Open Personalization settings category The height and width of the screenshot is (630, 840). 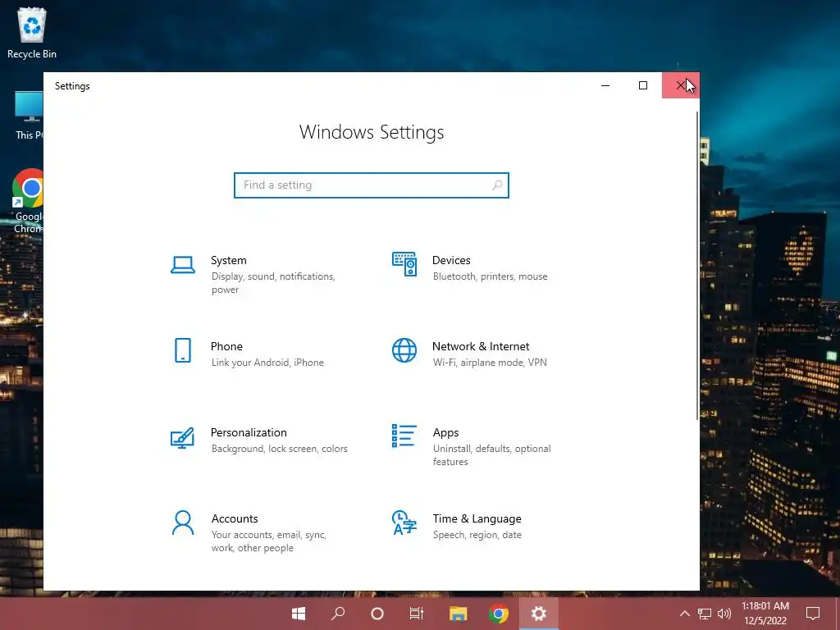tap(262, 440)
